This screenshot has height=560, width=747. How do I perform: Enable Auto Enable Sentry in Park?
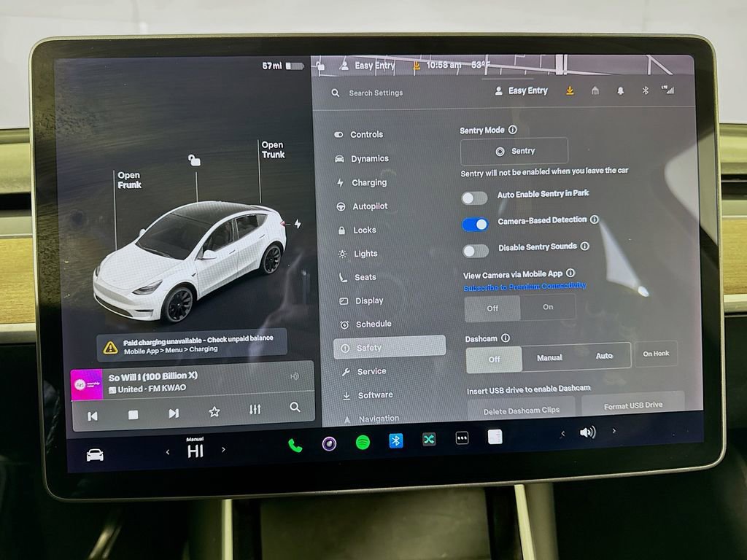tap(474, 197)
